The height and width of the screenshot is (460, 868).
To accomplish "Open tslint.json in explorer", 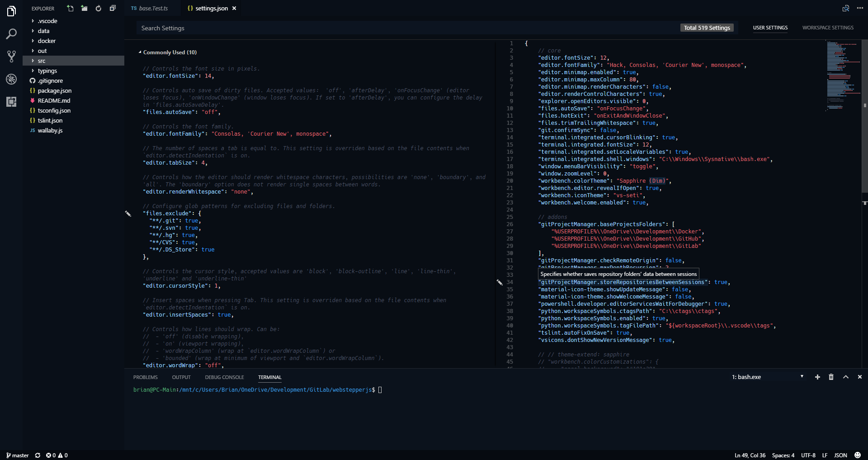I will [x=73, y=120].
